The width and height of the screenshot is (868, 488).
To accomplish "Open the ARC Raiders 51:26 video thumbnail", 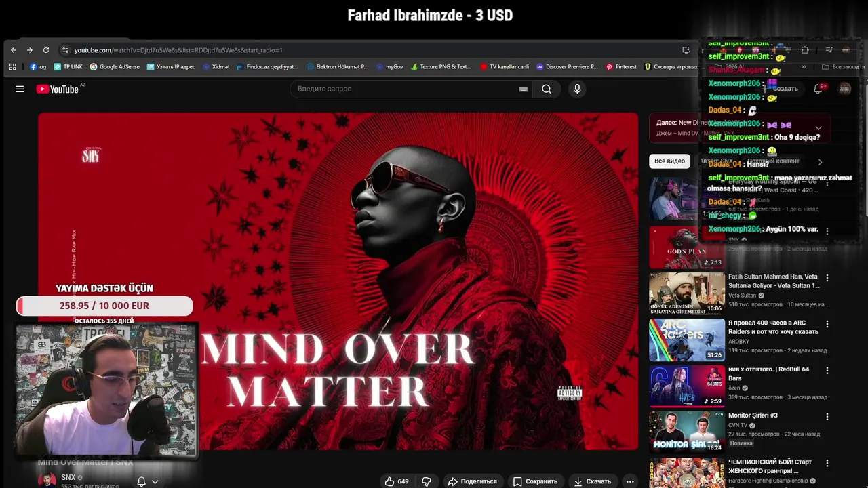I will click(687, 340).
